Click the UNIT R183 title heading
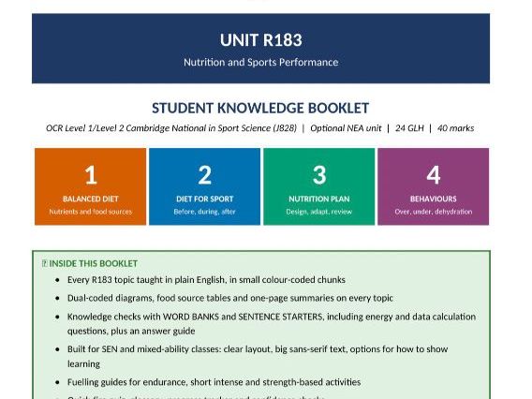This screenshot has height=399, width=532. point(260,40)
